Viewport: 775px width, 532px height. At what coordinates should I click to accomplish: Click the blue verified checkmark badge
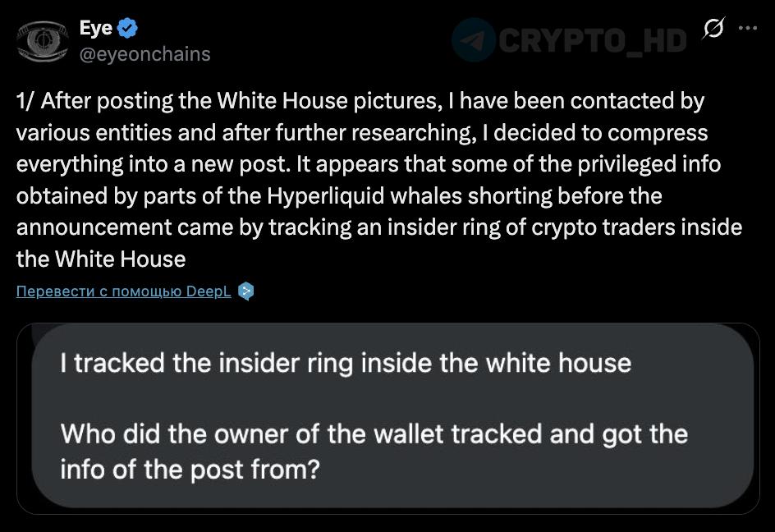[127, 29]
